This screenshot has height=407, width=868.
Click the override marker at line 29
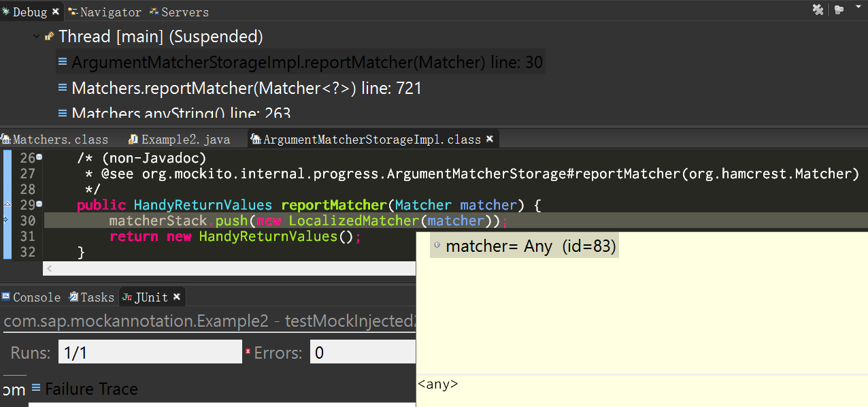pos(6,204)
